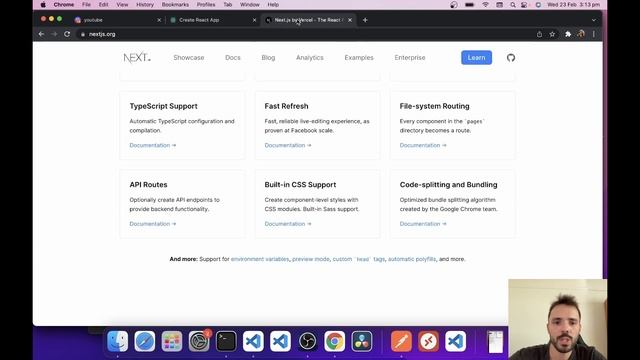Close the Create React App tab
Screen dimensions: 640x360
pyautogui.click(x=254, y=20)
